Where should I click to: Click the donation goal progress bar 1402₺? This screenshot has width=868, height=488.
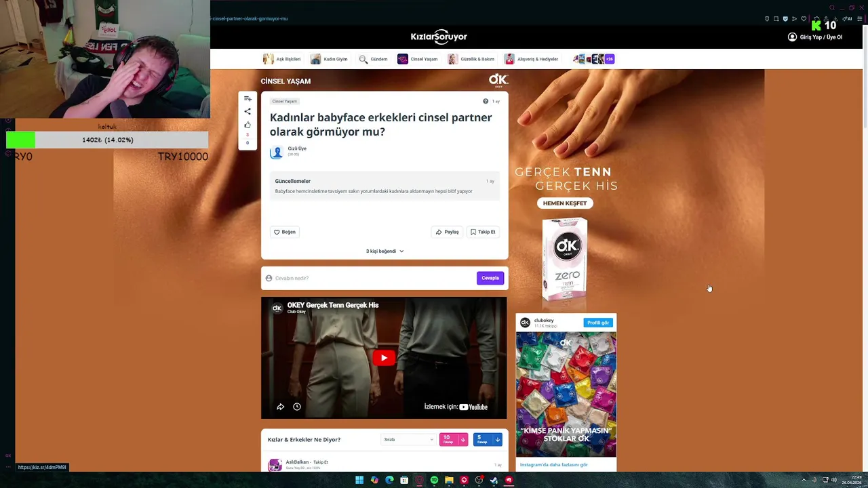pyautogui.click(x=107, y=140)
